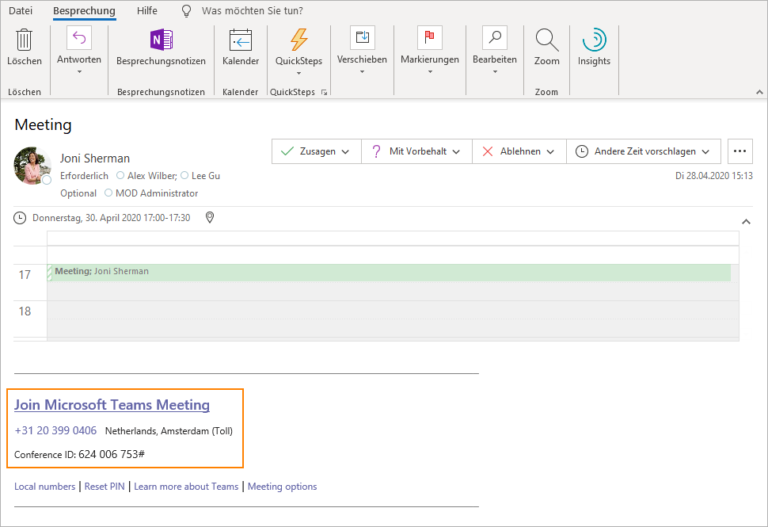Open the Hilfe tab
The image size is (768, 527).
tap(147, 10)
